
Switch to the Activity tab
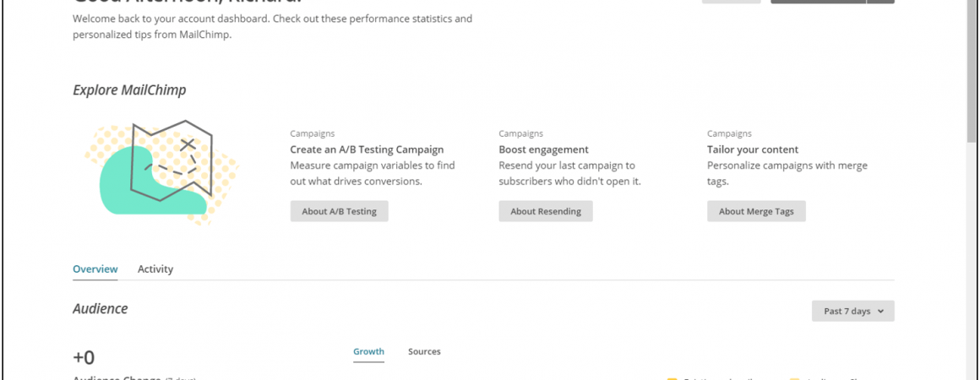[x=155, y=269]
